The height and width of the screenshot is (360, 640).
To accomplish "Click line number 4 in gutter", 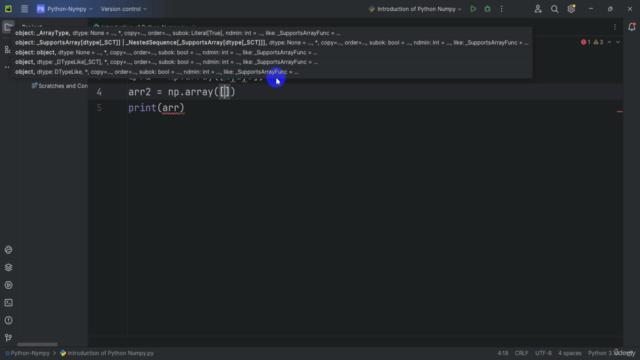I will pos(99,92).
